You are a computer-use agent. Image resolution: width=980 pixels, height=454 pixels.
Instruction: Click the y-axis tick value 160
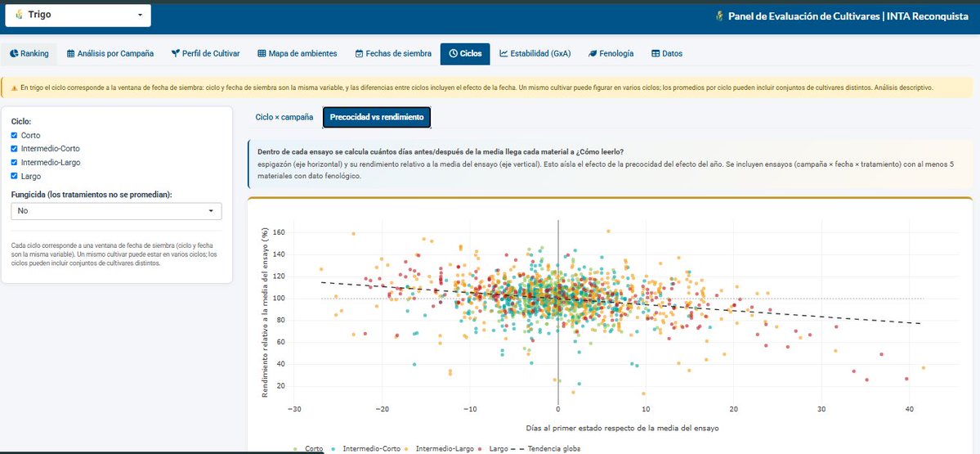pos(280,232)
